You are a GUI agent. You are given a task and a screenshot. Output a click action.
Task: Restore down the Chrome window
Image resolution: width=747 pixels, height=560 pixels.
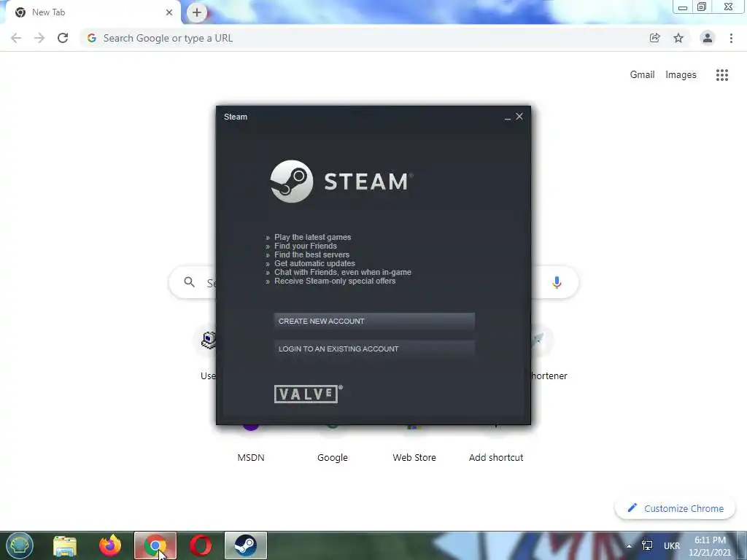coord(702,7)
